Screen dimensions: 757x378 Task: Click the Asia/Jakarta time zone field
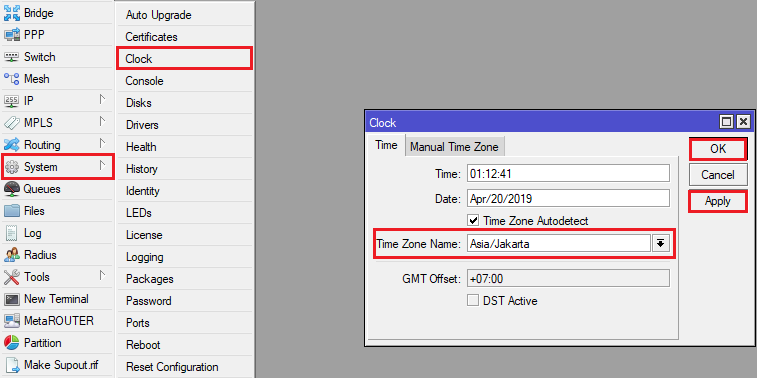tap(559, 244)
